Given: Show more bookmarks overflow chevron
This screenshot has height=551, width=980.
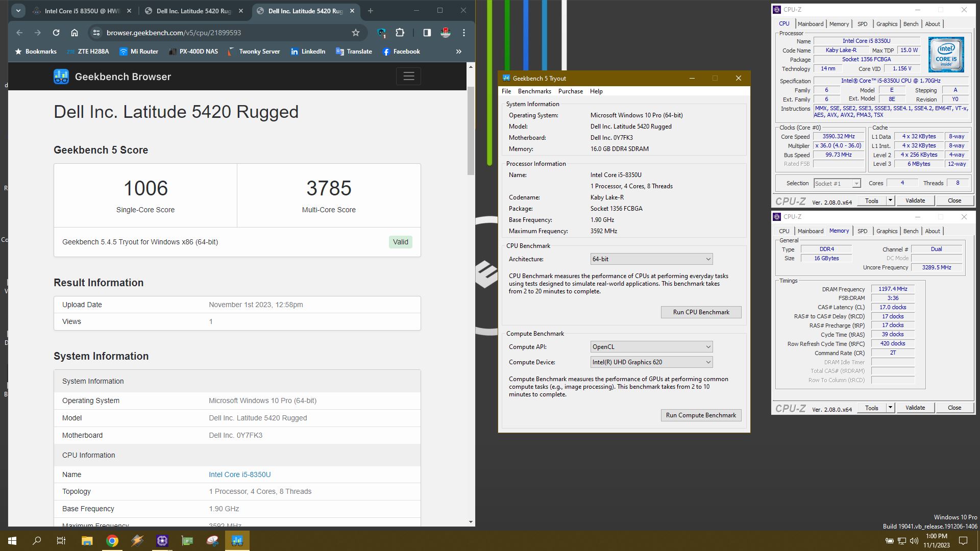Looking at the screenshot, I should (458, 52).
